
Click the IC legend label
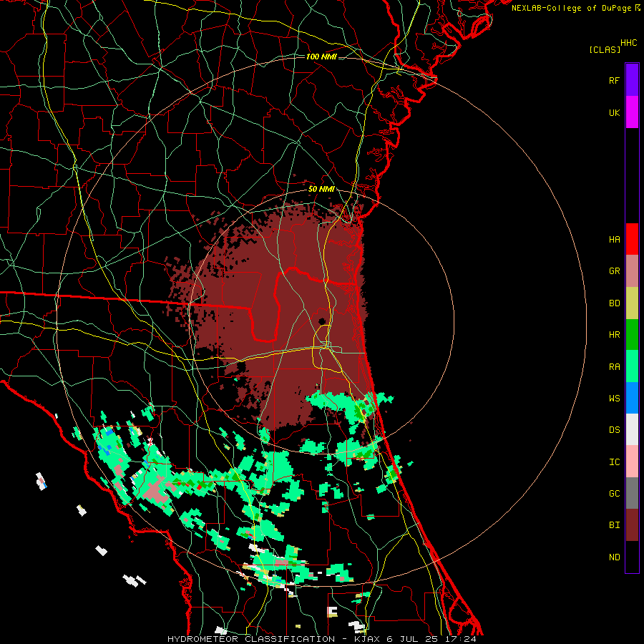614,462
